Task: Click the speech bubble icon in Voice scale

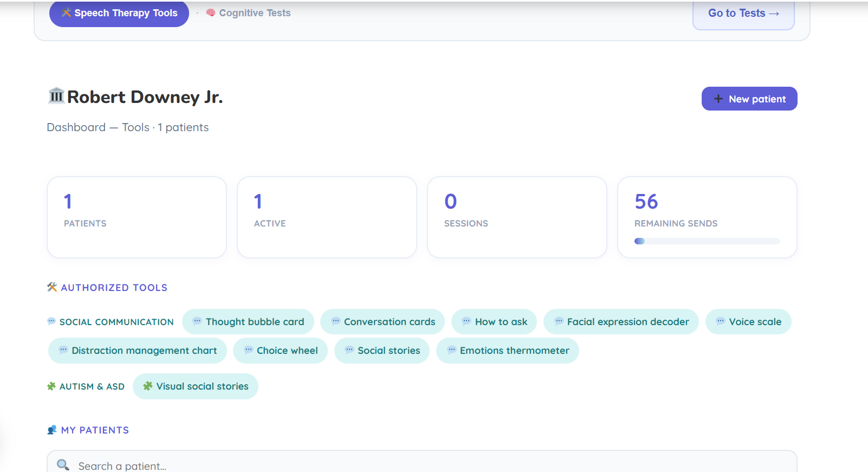Action: tap(721, 321)
